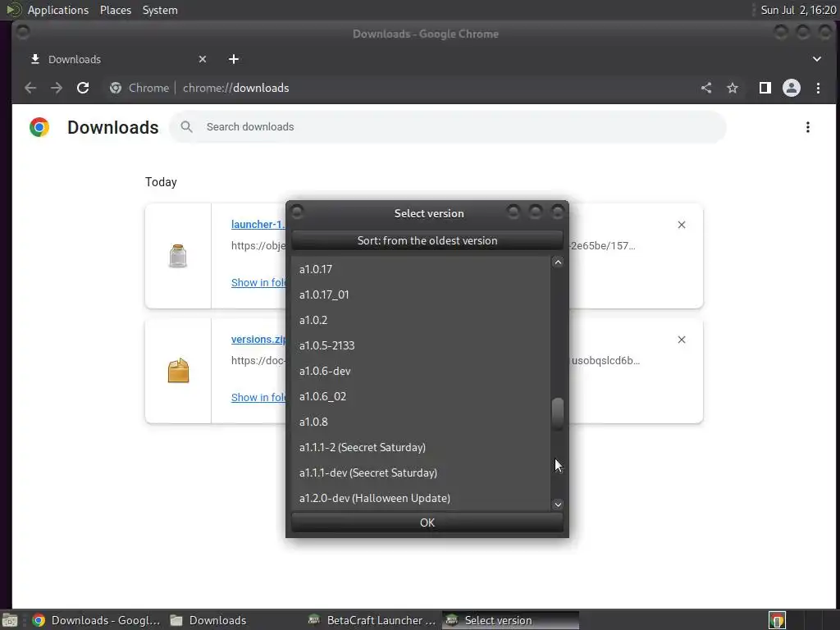Reload the Chrome downloads page
Viewport: 840px width, 630px height.
[x=83, y=88]
